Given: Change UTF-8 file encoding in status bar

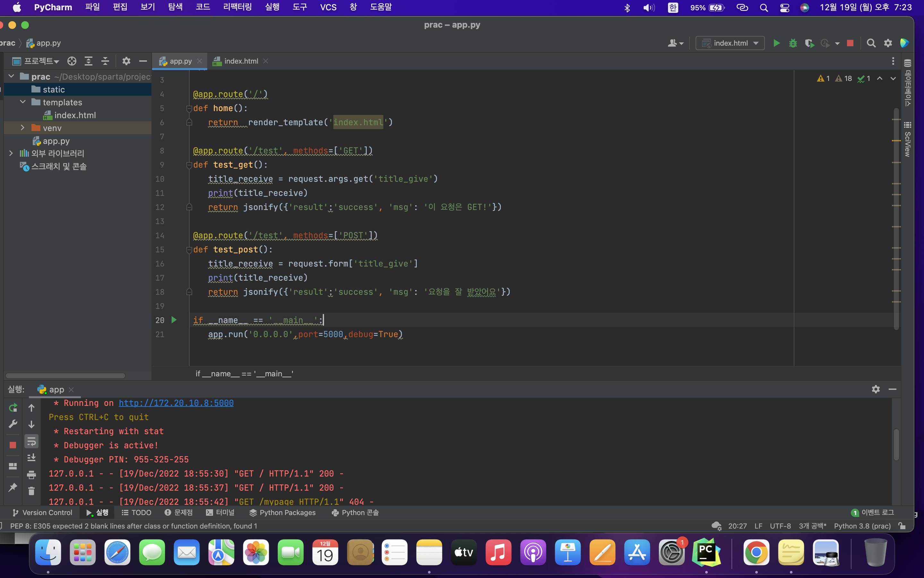Looking at the screenshot, I should pos(780,526).
